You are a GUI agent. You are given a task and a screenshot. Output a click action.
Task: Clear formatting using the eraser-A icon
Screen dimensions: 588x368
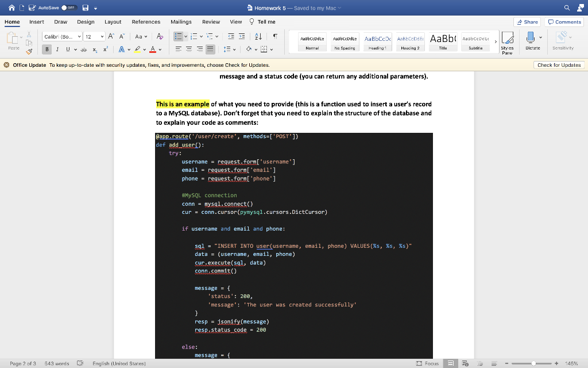[159, 36]
